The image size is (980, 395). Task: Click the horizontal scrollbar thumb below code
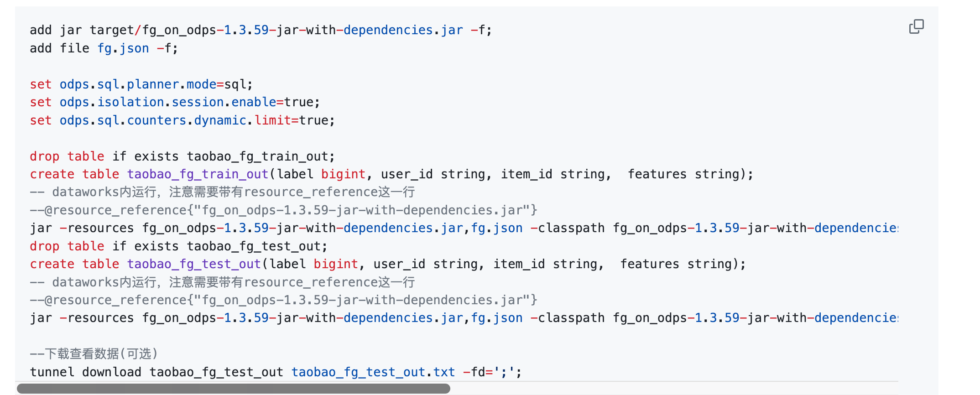click(x=233, y=389)
